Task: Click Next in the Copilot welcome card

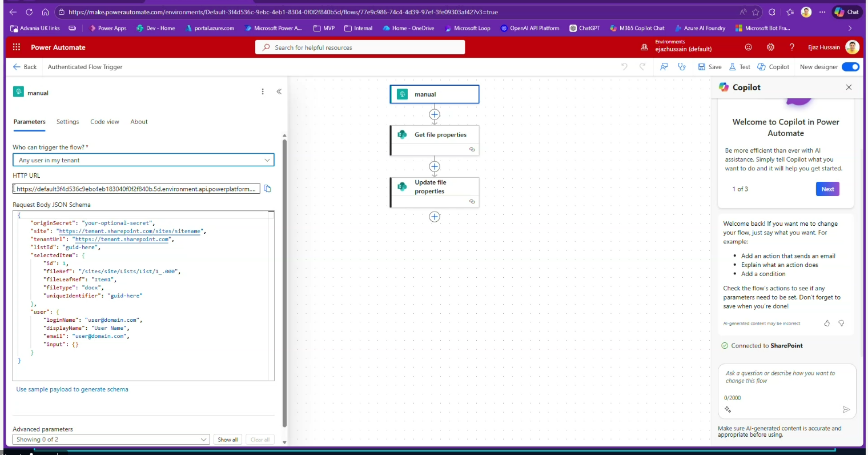Action: pos(827,189)
